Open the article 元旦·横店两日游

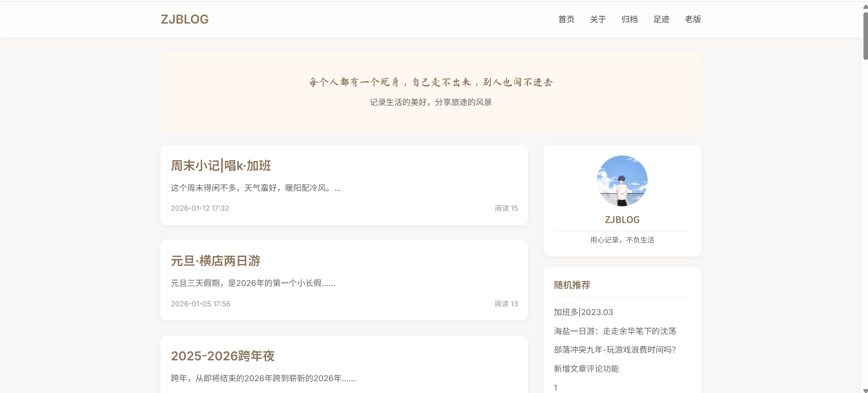click(215, 261)
